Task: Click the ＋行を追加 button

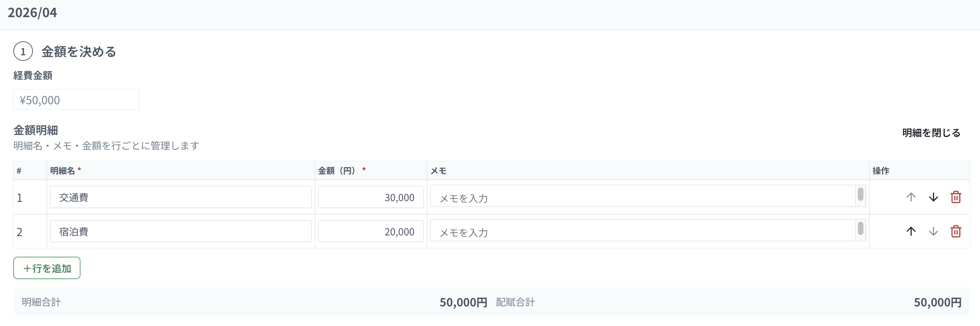Action: (47, 268)
